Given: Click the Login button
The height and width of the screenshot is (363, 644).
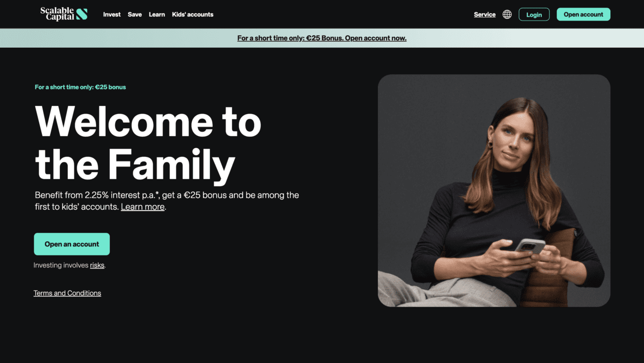Looking at the screenshot, I should tap(534, 15).
